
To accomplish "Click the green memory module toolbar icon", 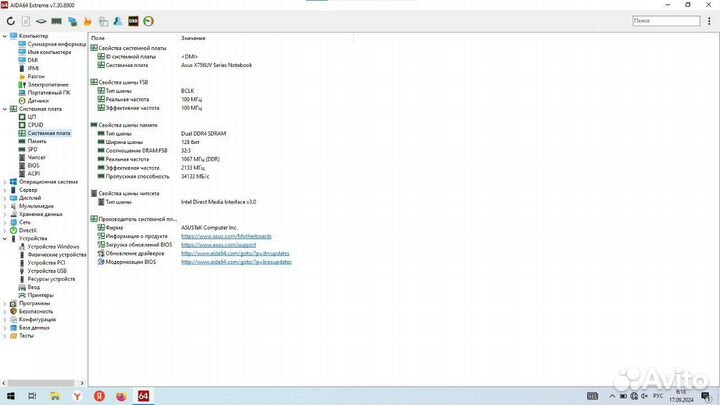I will click(x=58, y=20).
